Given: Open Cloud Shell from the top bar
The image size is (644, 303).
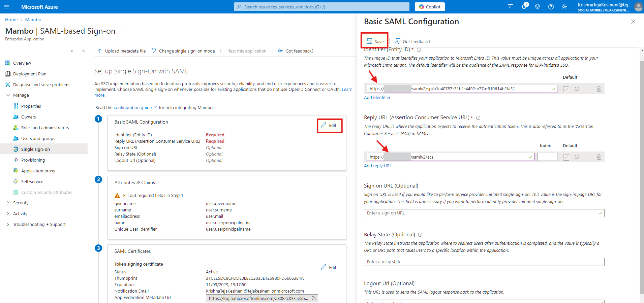Looking at the screenshot, I should point(511,7).
